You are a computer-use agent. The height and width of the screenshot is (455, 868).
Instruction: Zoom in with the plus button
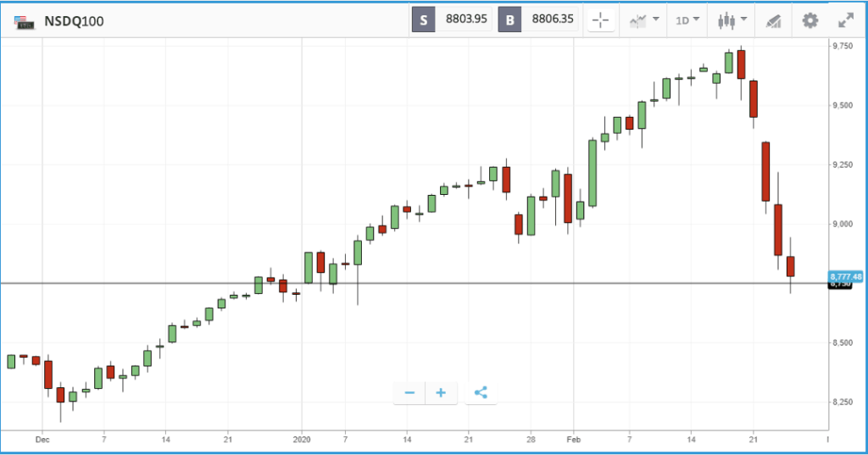click(x=441, y=393)
